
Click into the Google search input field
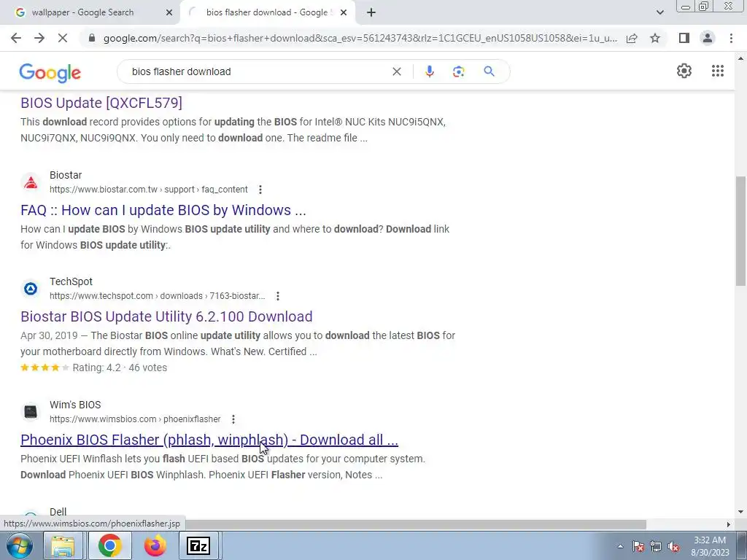[258, 71]
